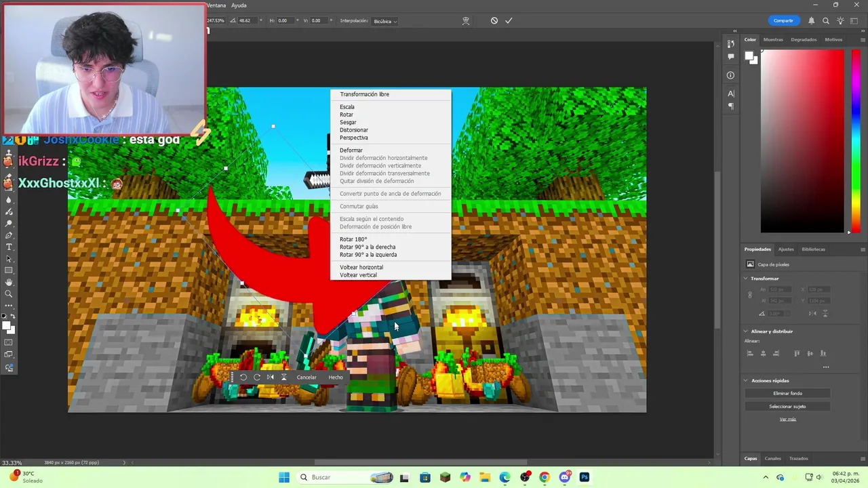
Task: Open the Edit Toolbar three-dots icon
Action: pos(9,306)
